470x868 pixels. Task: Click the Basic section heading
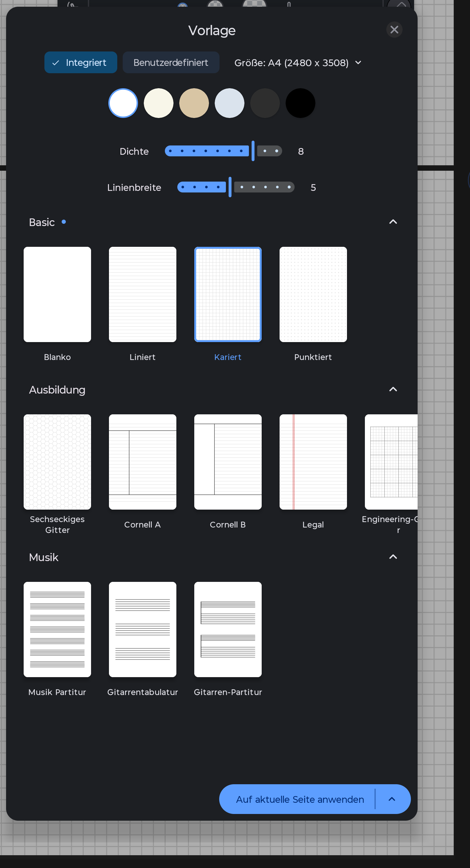click(42, 222)
